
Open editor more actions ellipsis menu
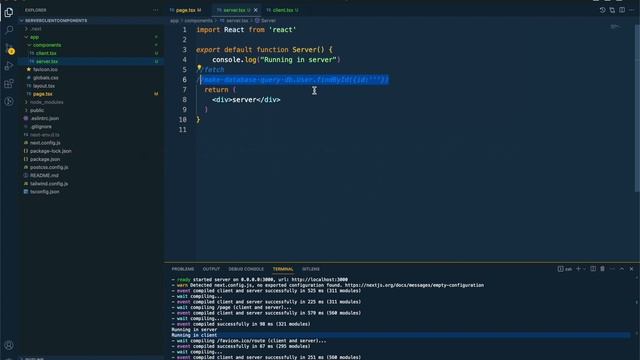[x=631, y=10]
